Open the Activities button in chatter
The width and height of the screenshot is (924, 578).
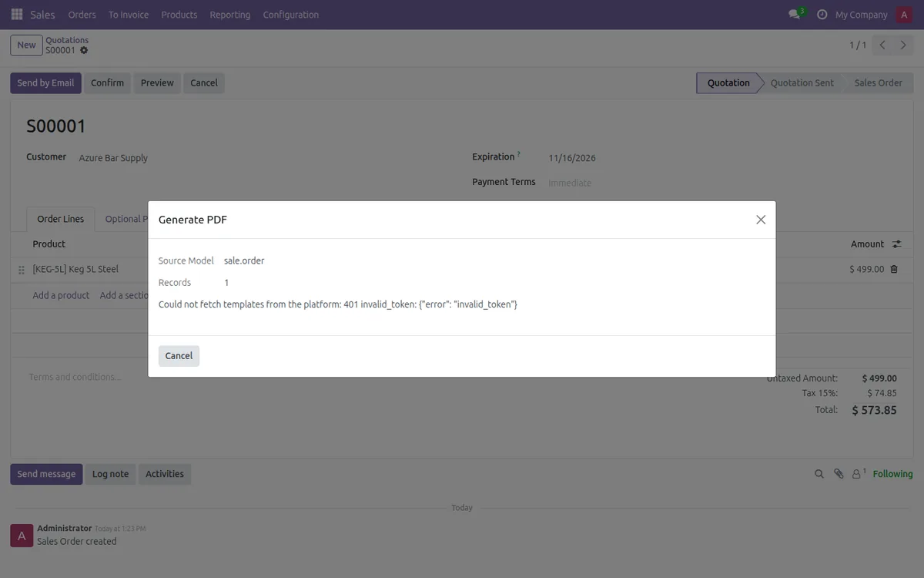pos(165,474)
